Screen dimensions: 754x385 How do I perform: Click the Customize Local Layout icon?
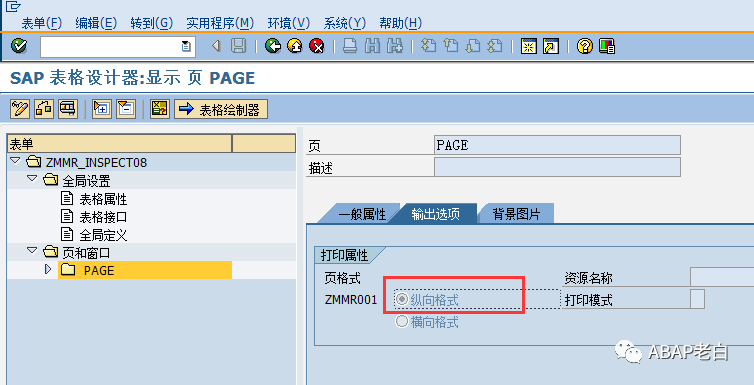coord(607,46)
